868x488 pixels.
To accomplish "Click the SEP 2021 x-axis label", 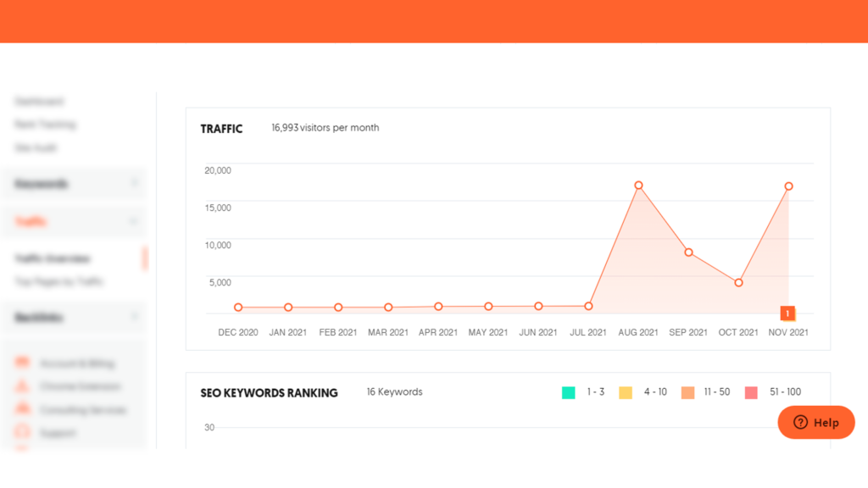I will [x=688, y=332].
